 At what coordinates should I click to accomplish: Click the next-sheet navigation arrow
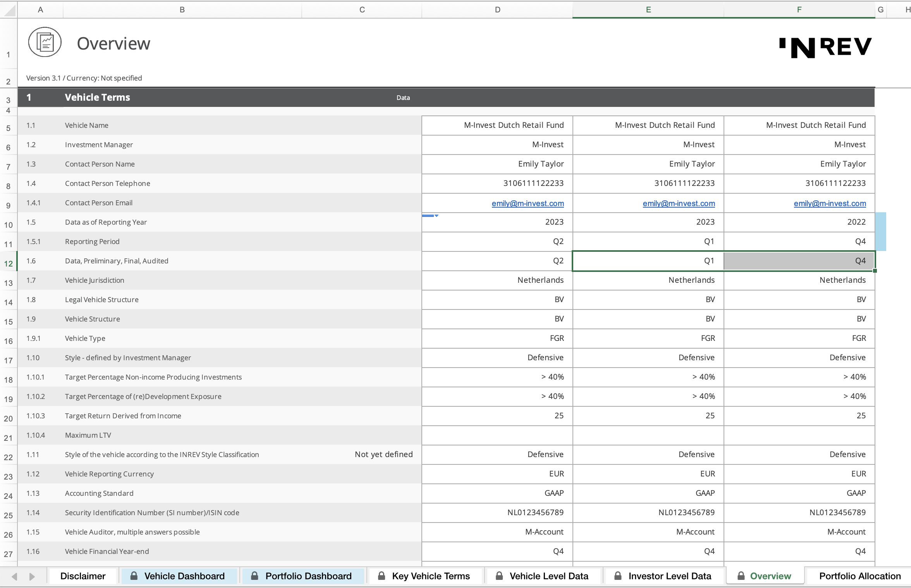(x=33, y=576)
